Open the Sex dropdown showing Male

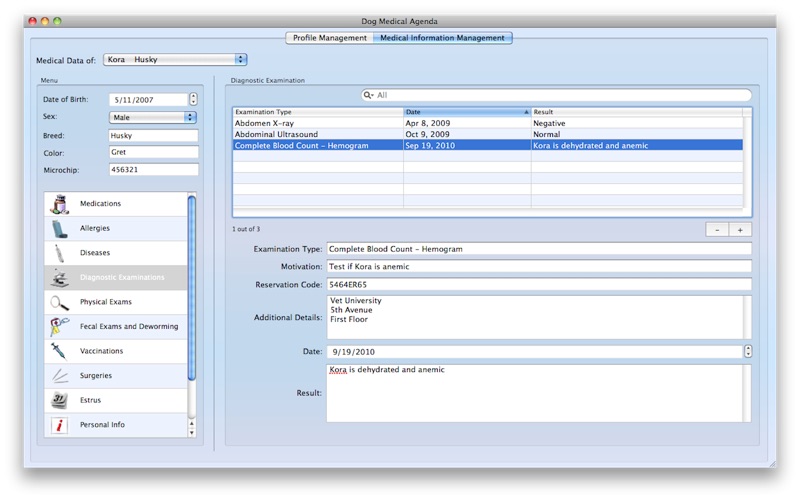pos(153,117)
